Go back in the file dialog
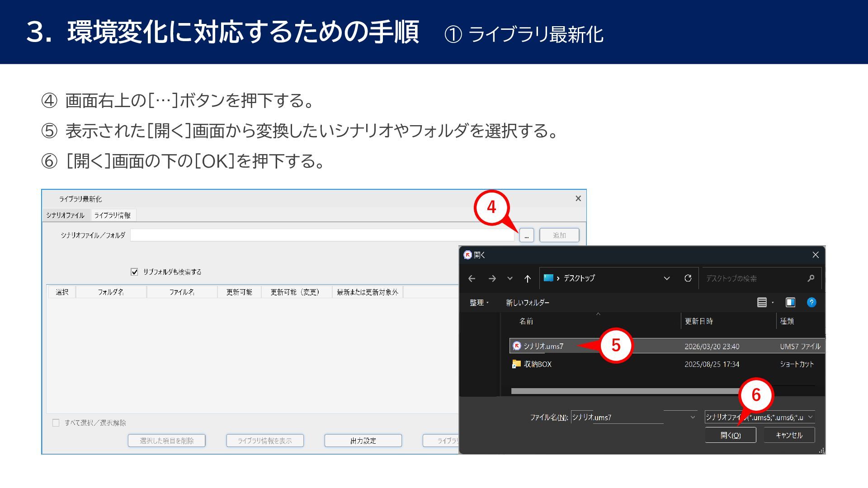This screenshot has height=488, width=868. (472, 278)
